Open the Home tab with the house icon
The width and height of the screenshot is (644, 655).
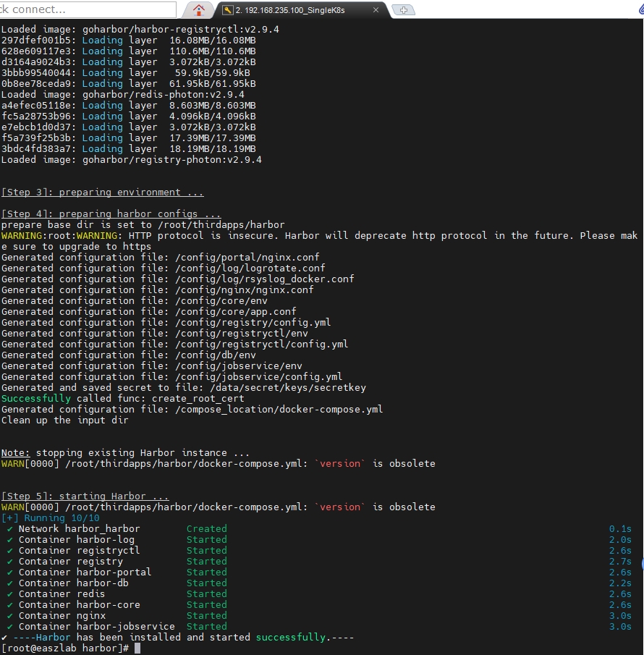click(x=198, y=9)
